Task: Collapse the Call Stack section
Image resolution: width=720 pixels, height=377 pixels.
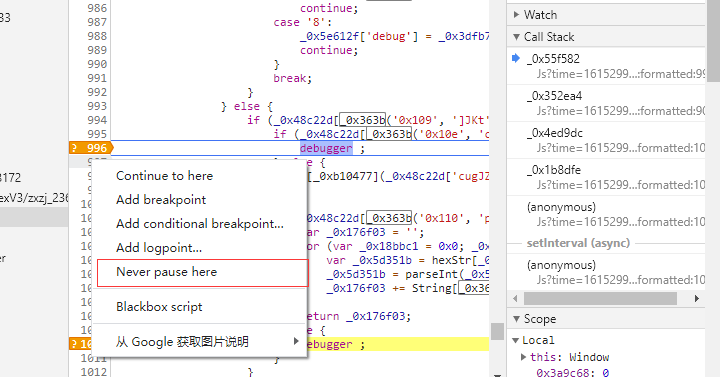Action: (x=517, y=37)
